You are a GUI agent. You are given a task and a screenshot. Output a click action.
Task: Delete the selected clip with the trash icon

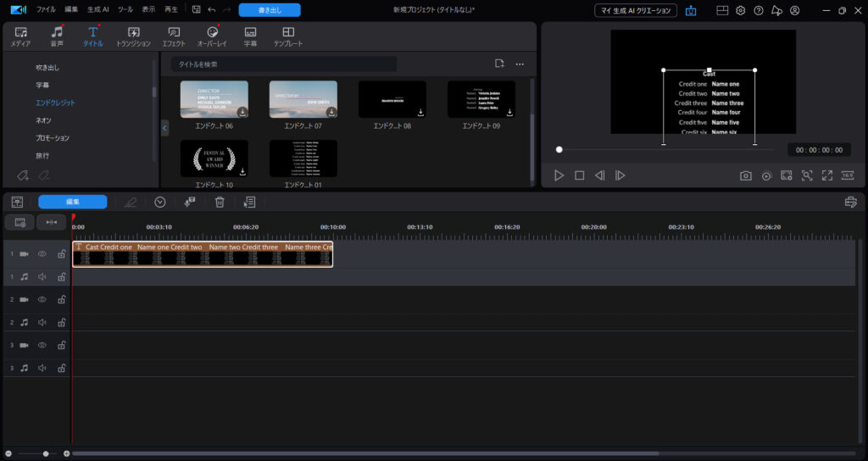click(x=220, y=202)
